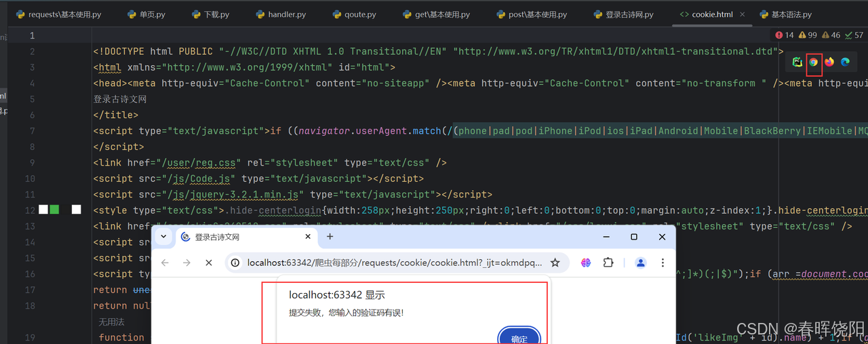This screenshot has height=344, width=868.
Task: Minimize the Chrome window
Action: 606,237
